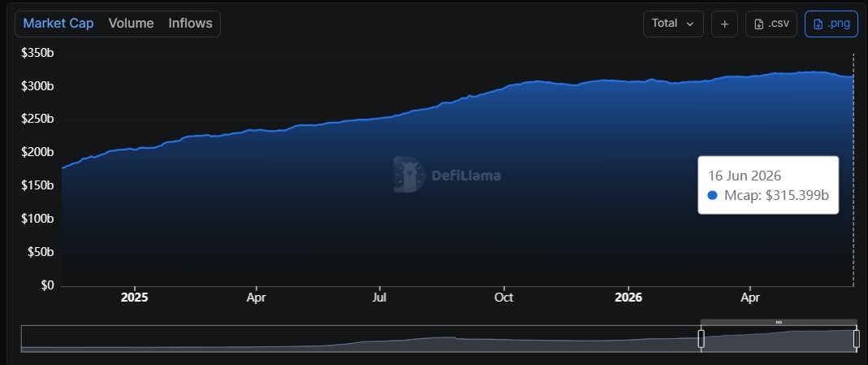868x365 pixels.
Task: Switch to the Volume tab
Action: [132, 24]
